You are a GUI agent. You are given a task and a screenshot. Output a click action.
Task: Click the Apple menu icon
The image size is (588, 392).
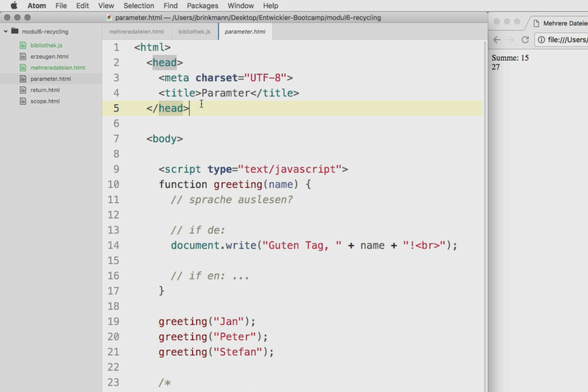click(14, 5)
